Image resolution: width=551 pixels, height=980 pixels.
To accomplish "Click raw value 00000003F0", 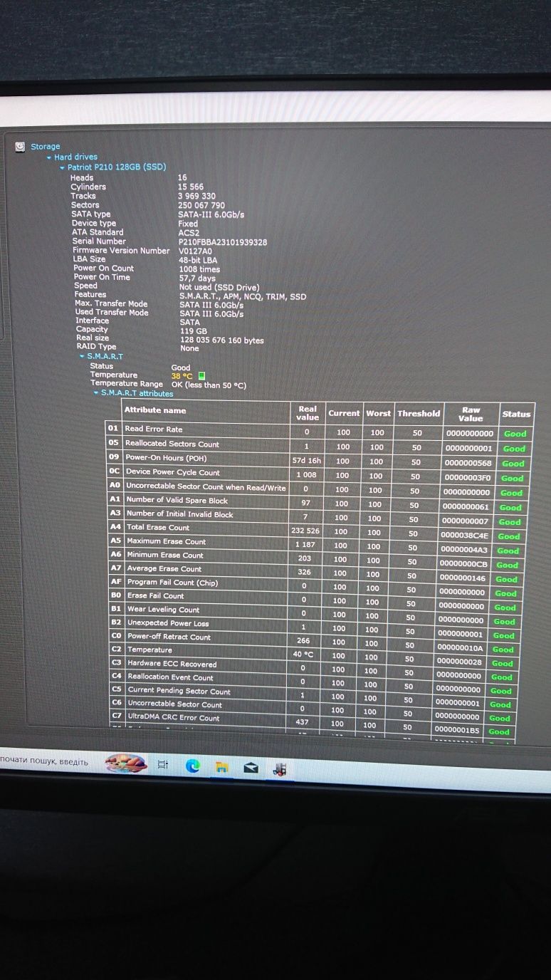I will point(468,477).
